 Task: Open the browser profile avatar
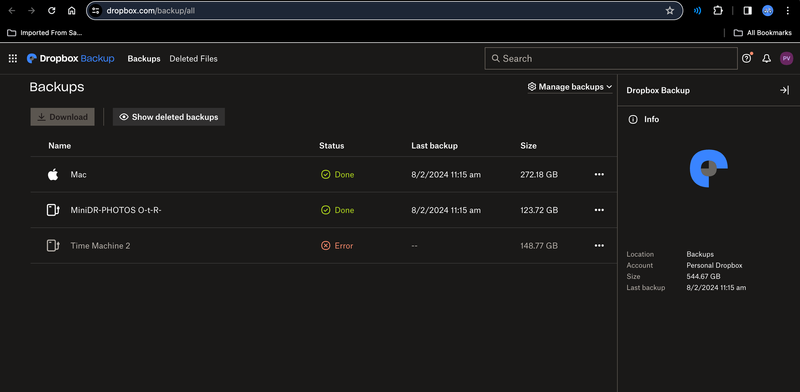tap(768, 11)
